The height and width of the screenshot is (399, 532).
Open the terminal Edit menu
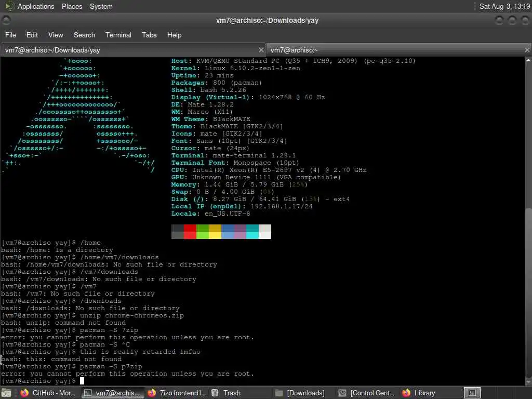32,35
